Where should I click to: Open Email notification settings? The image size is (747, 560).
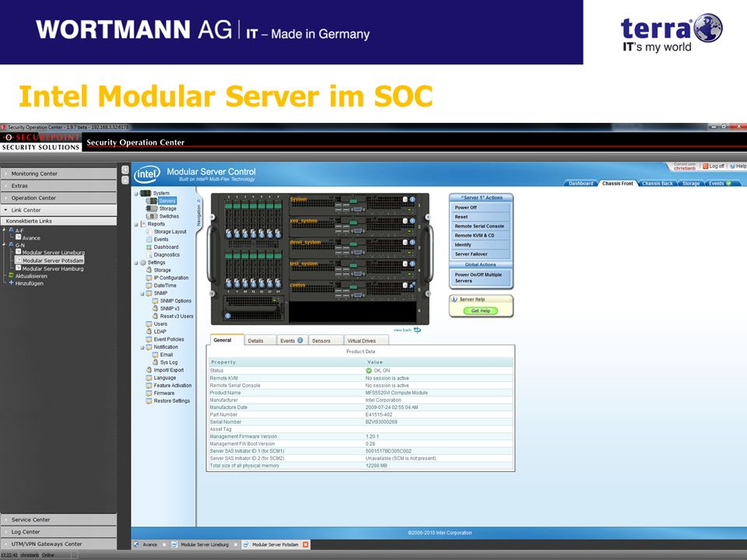point(167,355)
